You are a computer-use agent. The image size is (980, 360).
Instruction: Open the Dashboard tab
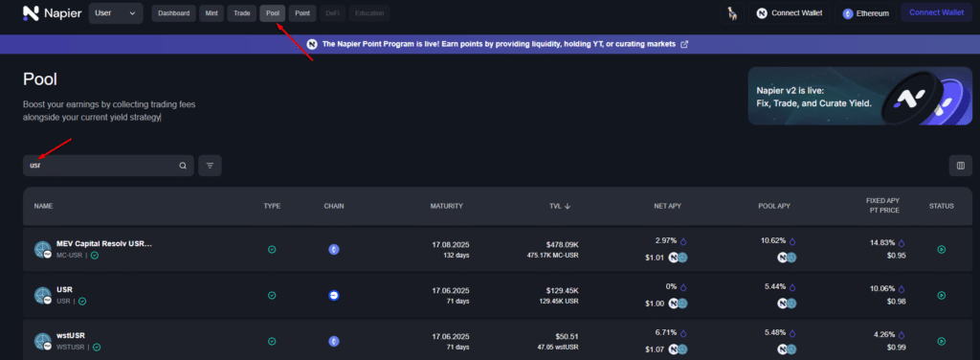(x=174, y=13)
